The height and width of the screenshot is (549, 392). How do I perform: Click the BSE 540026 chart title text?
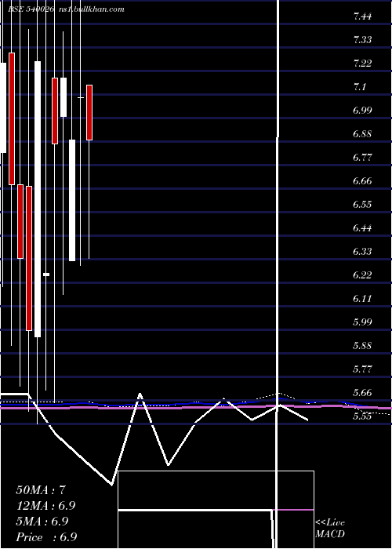[x=31, y=9]
